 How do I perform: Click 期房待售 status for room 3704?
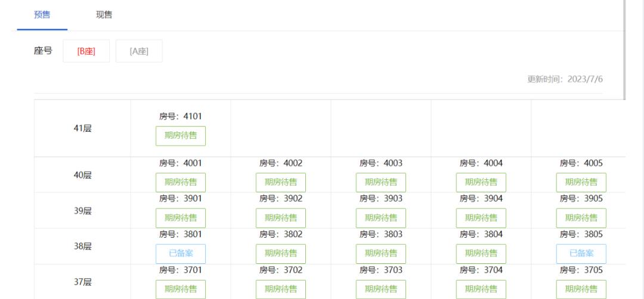click(x=481, y=289)
